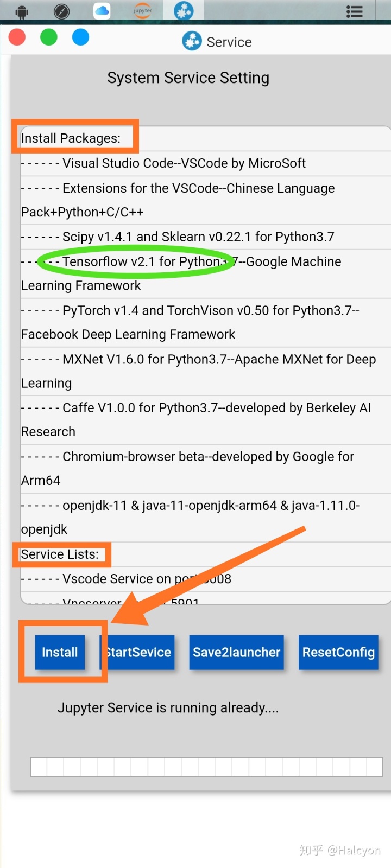The width and height of the screenshot is (391, 868).
Task: Click the Install Packages heading
Action: point(71,138)
